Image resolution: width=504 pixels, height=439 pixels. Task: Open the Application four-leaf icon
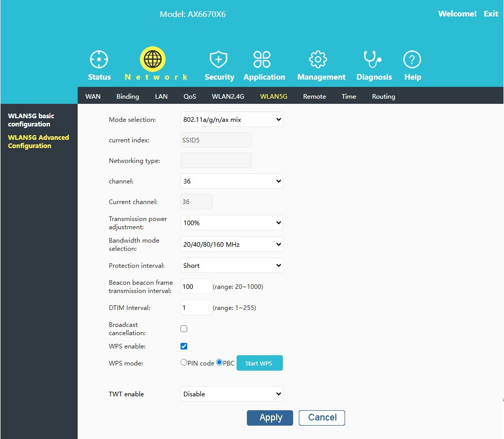[262, 60]
